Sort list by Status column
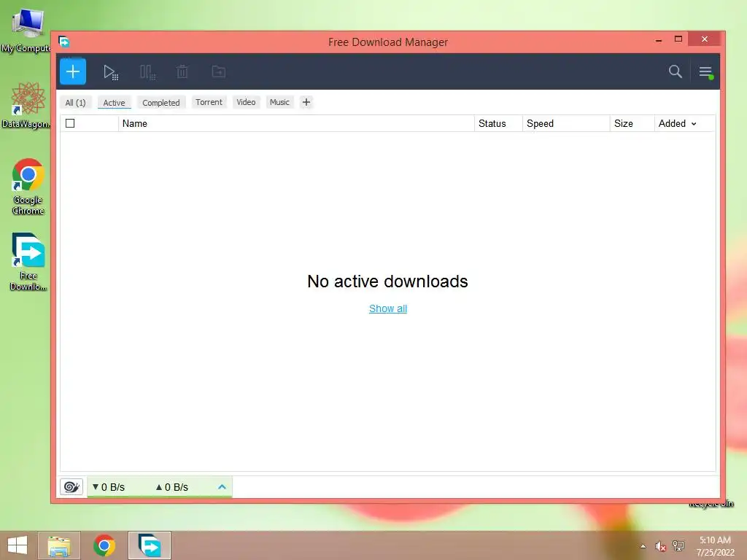Screen dimensions: 747x560 click(498, 123)
